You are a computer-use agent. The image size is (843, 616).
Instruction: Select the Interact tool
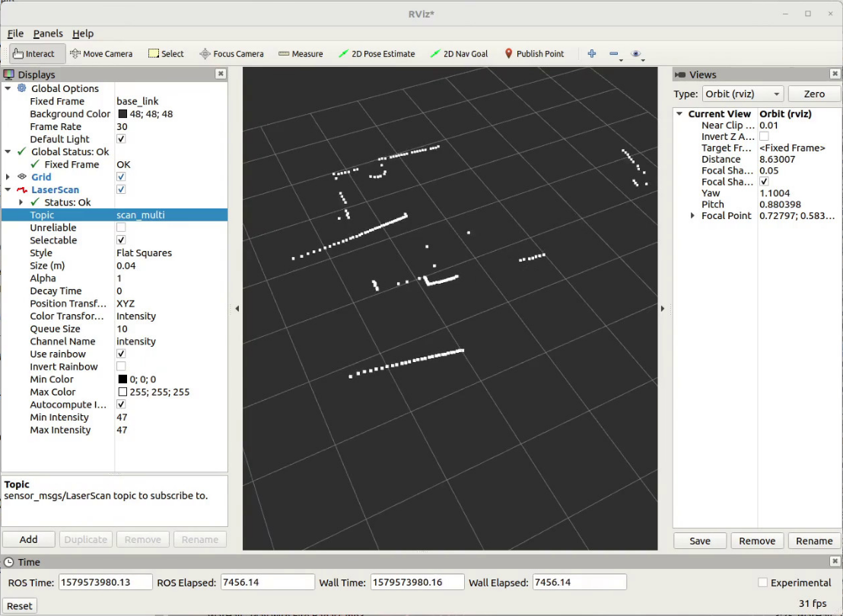33,54
